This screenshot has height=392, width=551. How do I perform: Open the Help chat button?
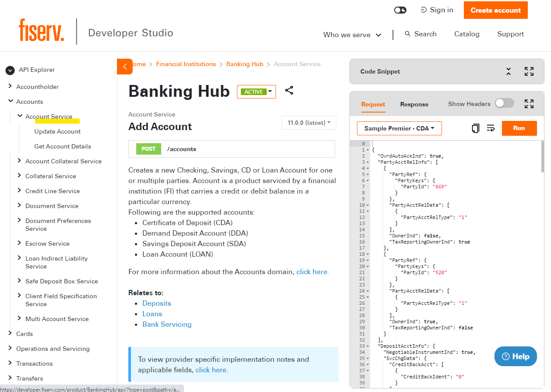516,357
